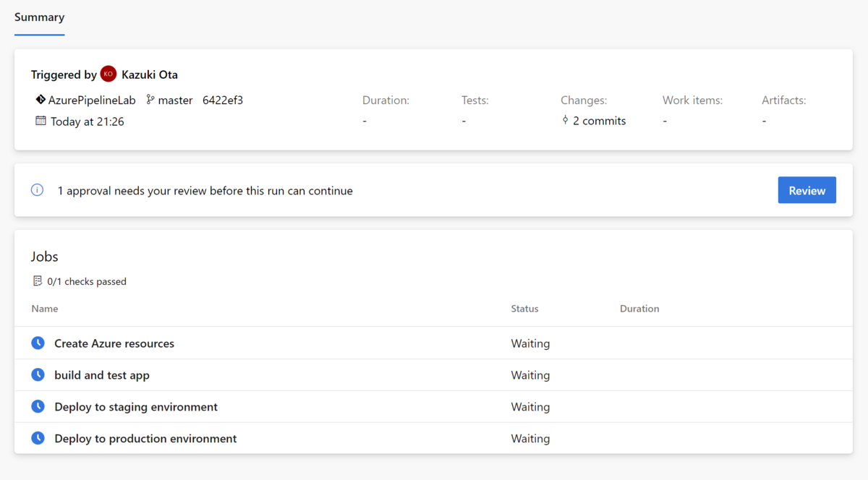Click the clock icon for Deploy to production environment
The height and width of the screenshot is (480, 868).
[38, 439]
